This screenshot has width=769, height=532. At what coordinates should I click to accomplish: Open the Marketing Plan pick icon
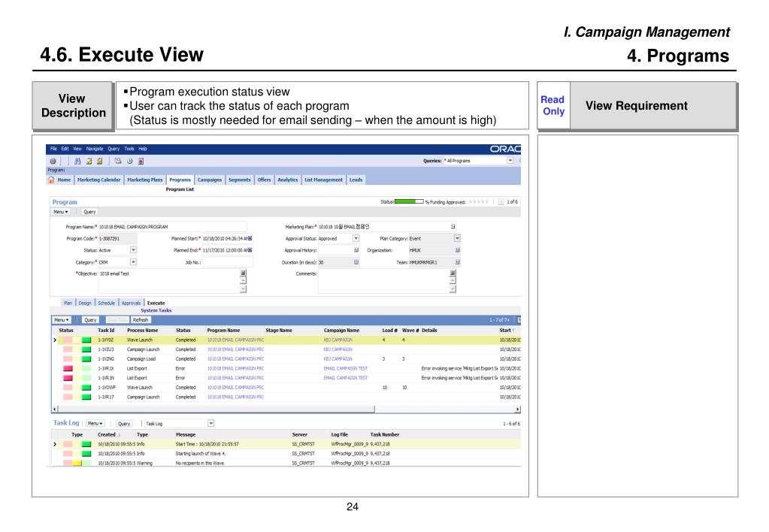point(453,226)
